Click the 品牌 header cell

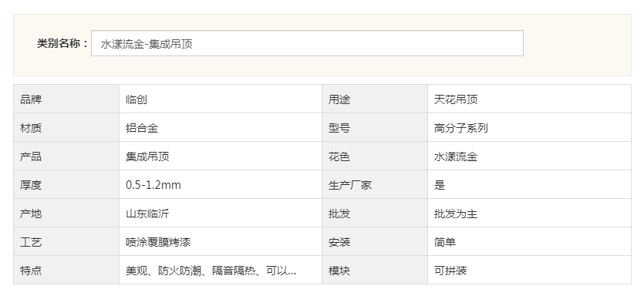point(66,99)
